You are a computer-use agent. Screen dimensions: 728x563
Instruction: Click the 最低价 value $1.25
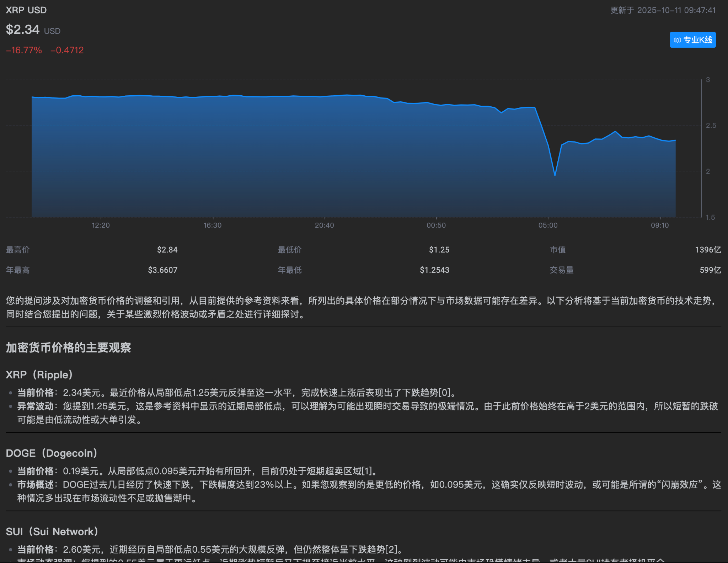tap(439, 250)
